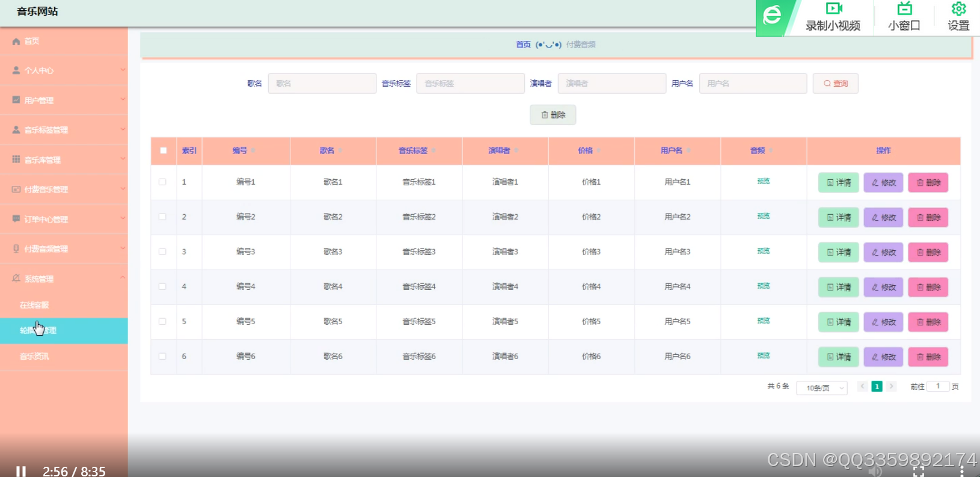Image resolution: width=980 pixels, height=477 pixels.
Task: Click the icon beside 系统管理
Action: point(16,278)
